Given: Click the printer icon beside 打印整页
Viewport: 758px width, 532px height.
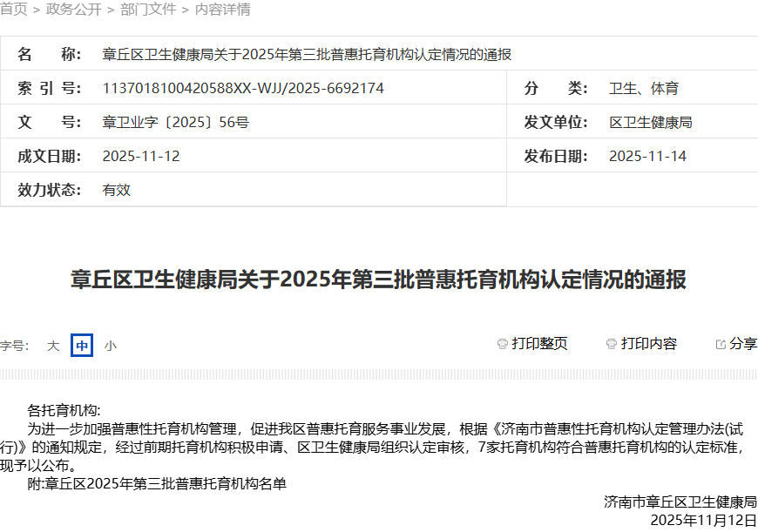Looking at the screenshot, I should 501,343.
